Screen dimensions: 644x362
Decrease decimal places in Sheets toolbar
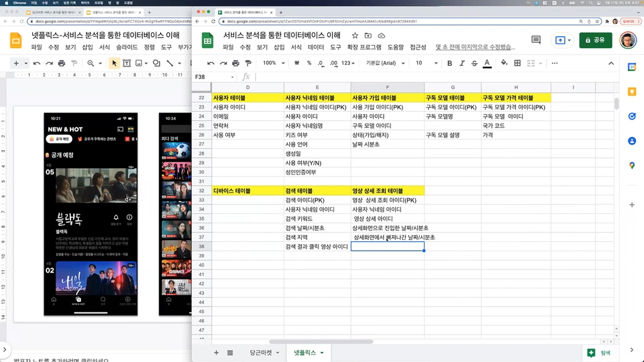(321, 63)
